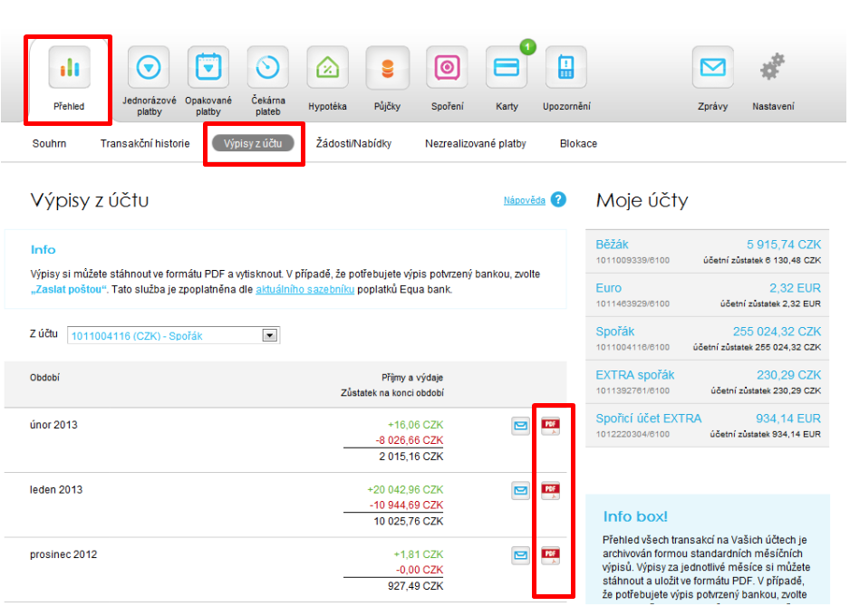Open the Hypotéka house icon

[x=327, y=69]
